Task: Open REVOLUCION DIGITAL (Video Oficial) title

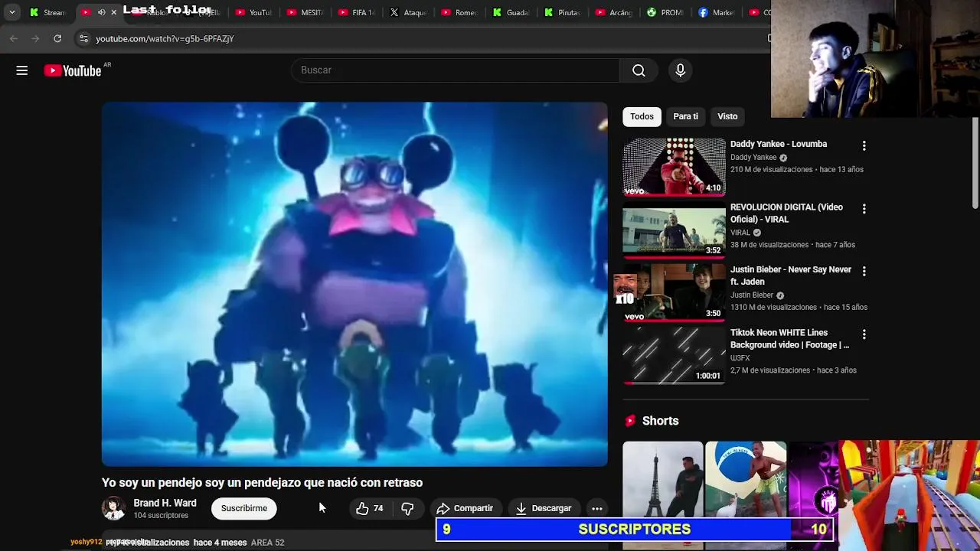Action: [786, 213]
